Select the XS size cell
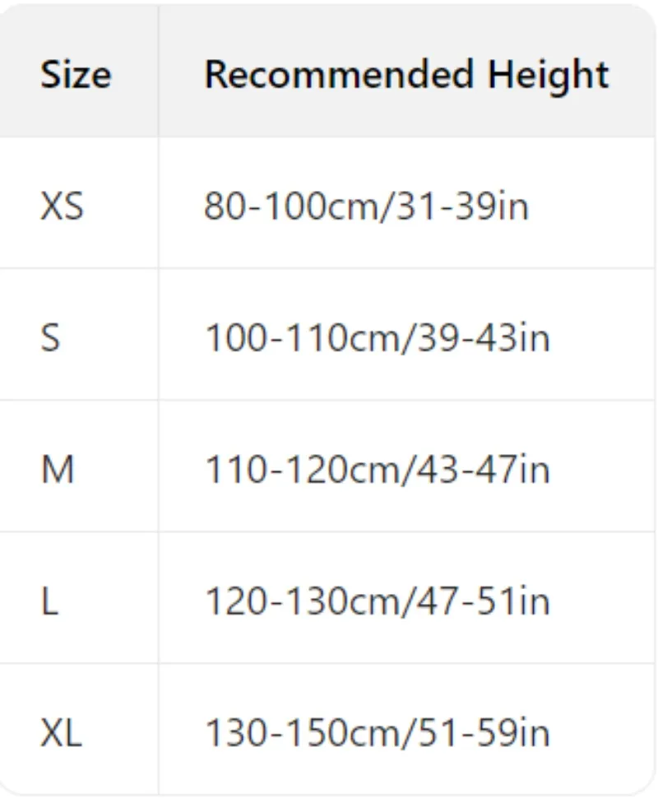658x812 pixels. [62, 206]
